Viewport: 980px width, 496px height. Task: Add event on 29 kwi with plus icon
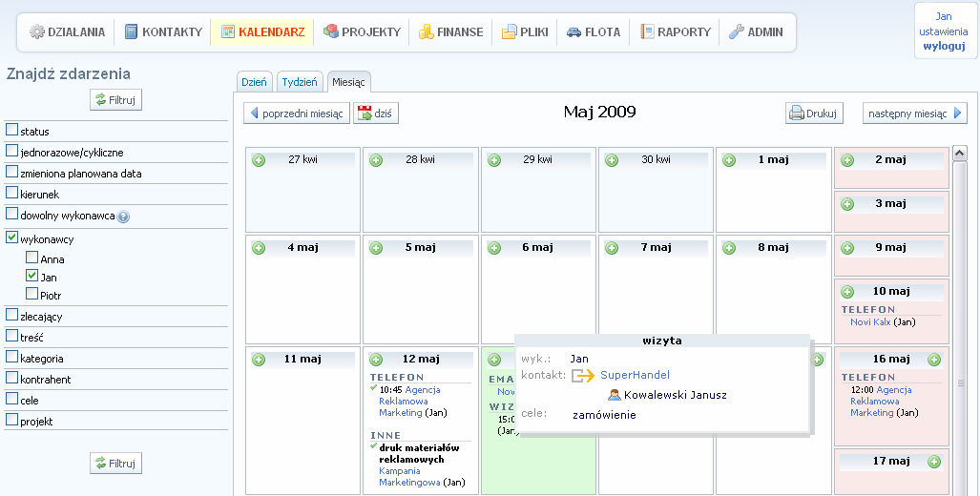coord(493,160)
